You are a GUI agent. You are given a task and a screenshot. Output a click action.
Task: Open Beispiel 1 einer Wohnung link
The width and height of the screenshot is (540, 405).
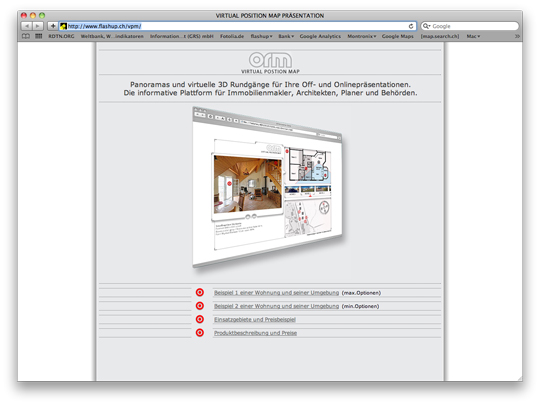[x=276, y=293]
